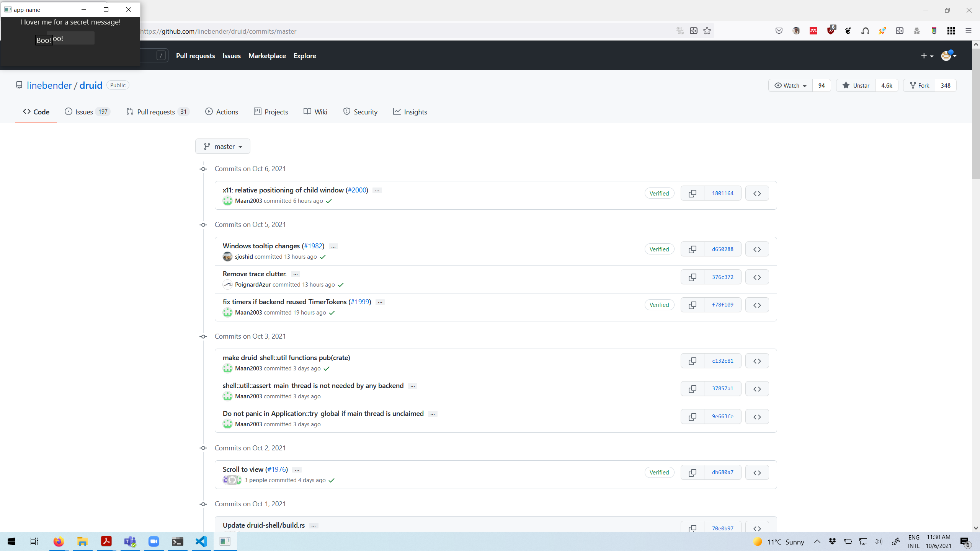Screen dimensions: 980x551
Task: Open Firefox from the taskbar
Action: point(58,541)
